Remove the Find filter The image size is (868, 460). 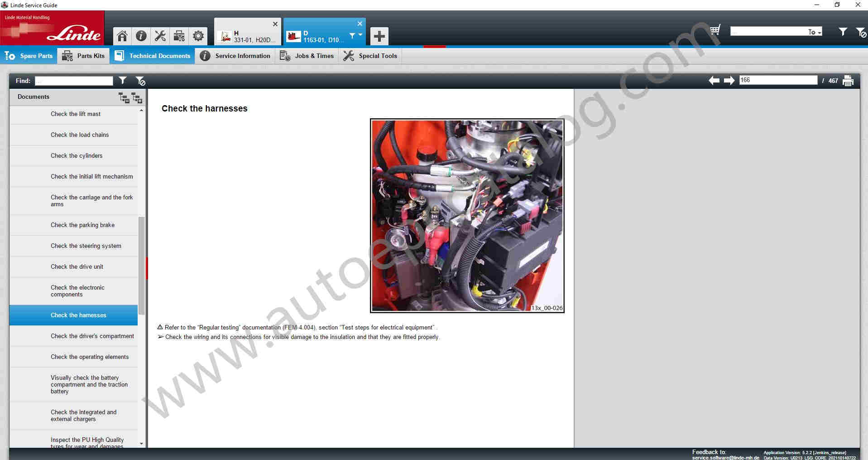click(x=140, y=81)
